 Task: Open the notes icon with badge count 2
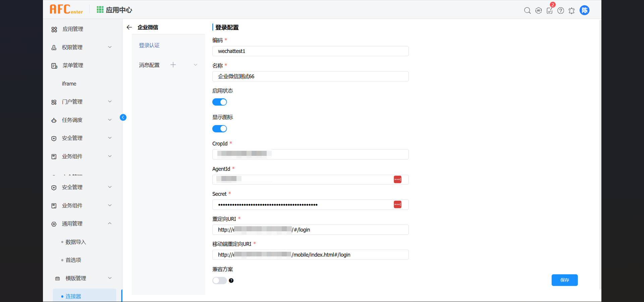549,10
